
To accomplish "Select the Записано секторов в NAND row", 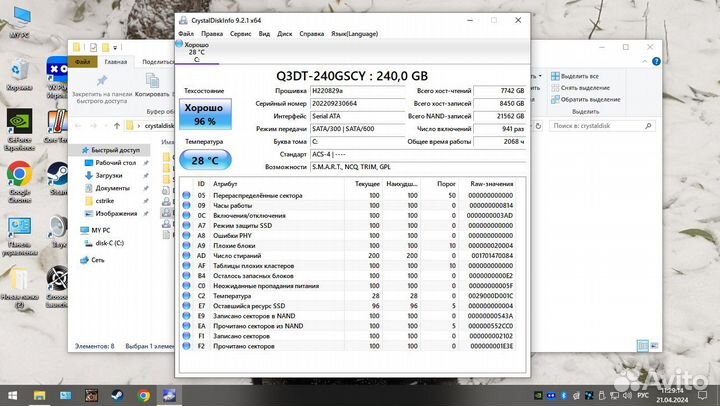I will pyautogui.click(x=348, y=316).
